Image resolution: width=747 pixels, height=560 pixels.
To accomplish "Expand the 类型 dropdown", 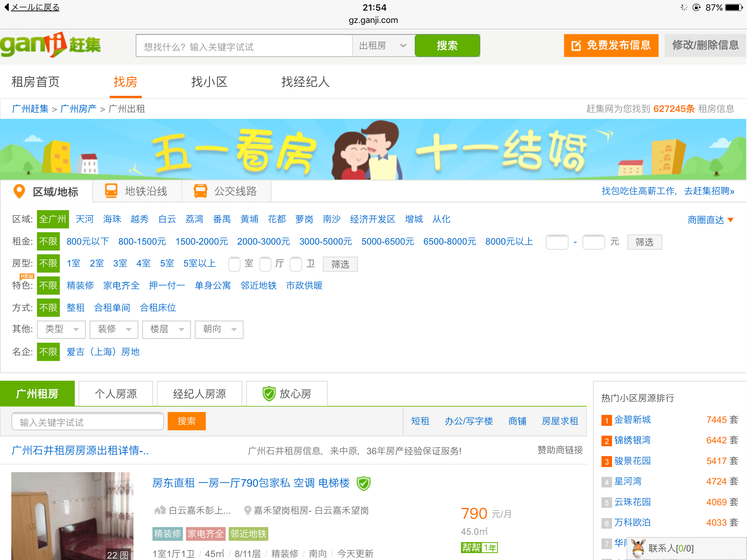I will (61, 329).
